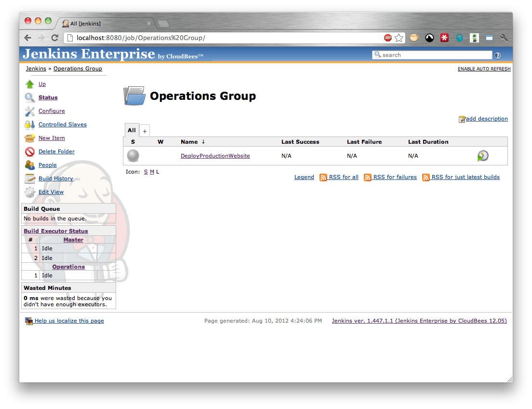
Task: Click the Build History notepad icon
Action: click(x=30, y=178)
